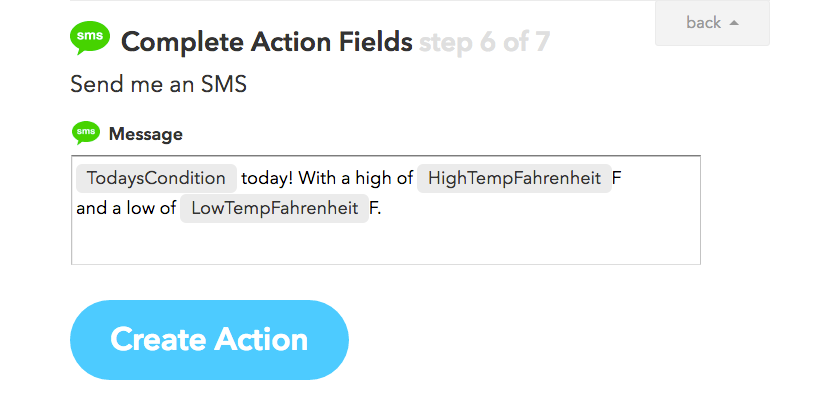Viewport: 839px width, 410px height.
Task: Click the Message field label
Action: tap(145, 134)
